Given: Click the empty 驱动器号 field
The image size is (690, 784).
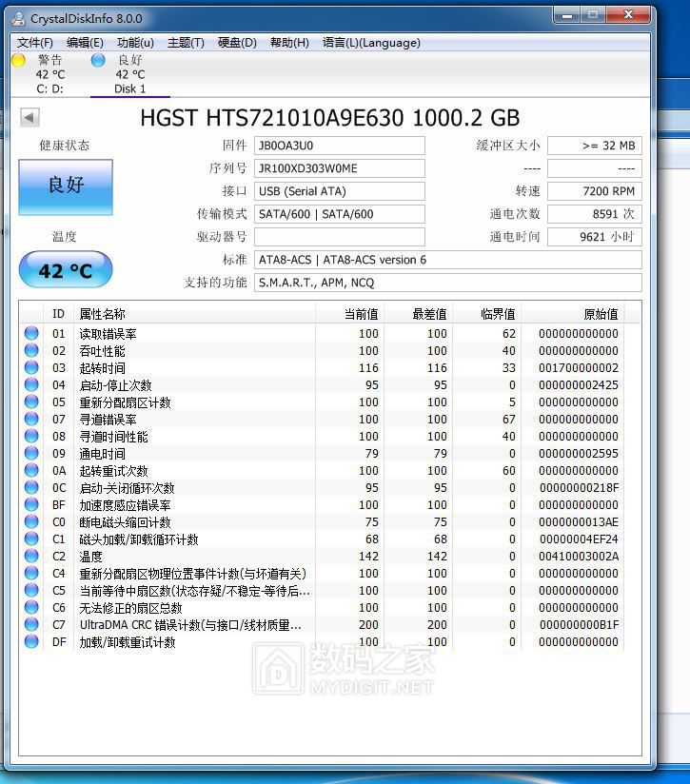Looking at the screenshot, I should [x=340, y=237].
